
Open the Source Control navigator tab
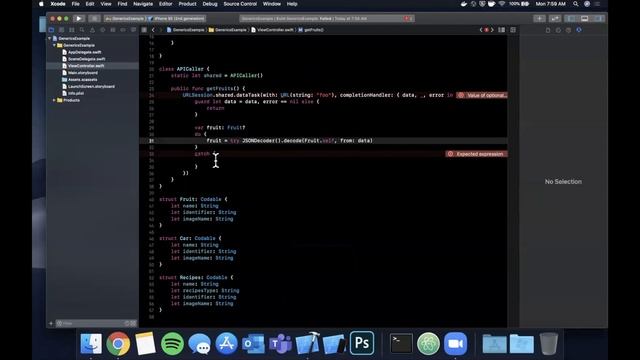[62, 30]
